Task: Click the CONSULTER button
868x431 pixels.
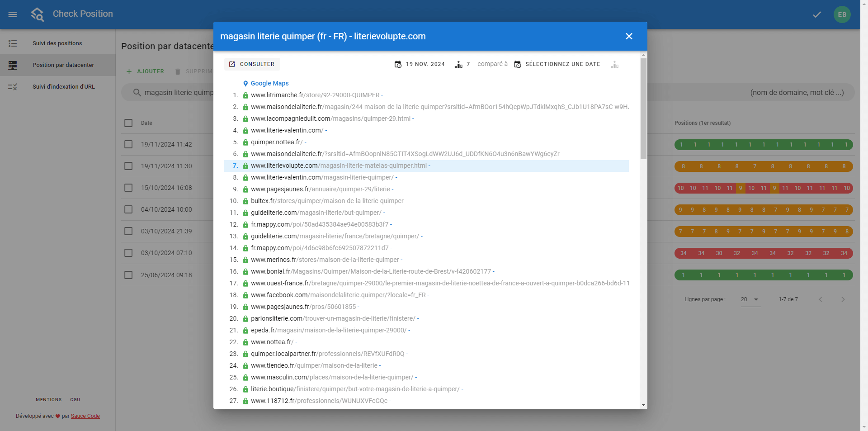Action: (x=252, y=64)
